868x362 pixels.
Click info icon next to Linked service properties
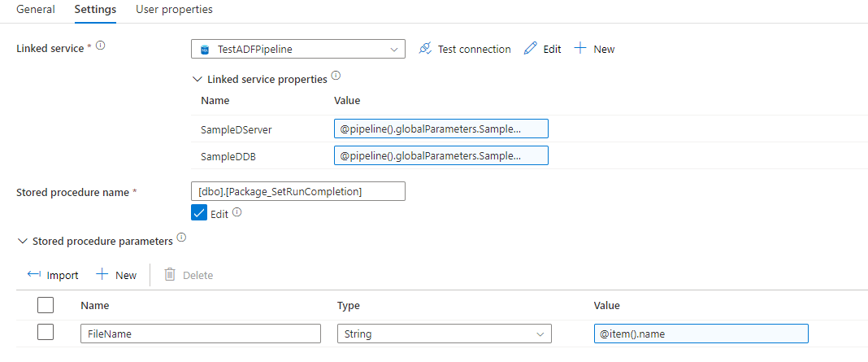point(336,76)
